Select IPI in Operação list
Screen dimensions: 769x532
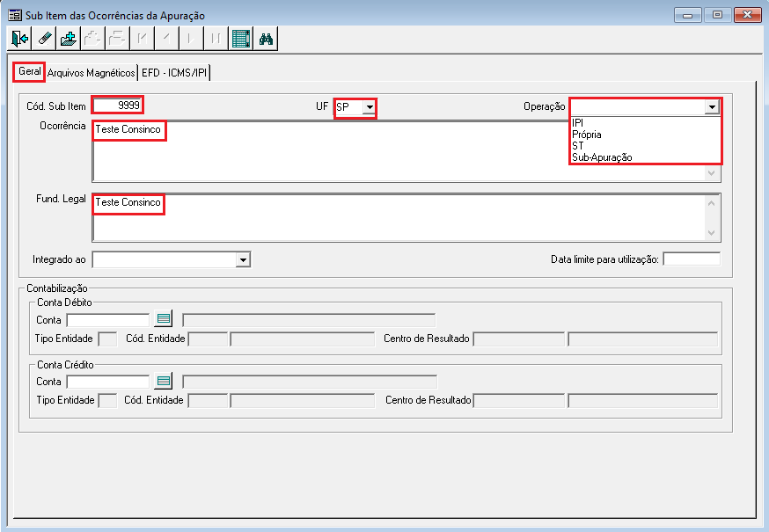click(x=646, y=122)
